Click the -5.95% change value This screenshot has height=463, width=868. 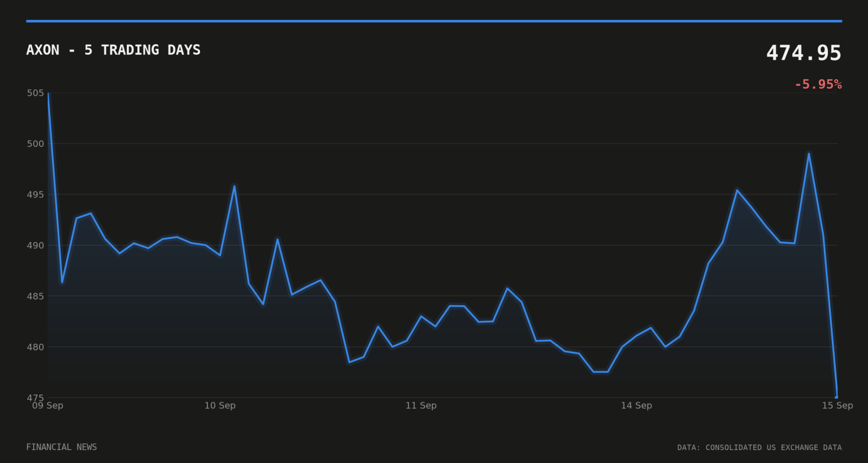[818, 84]
